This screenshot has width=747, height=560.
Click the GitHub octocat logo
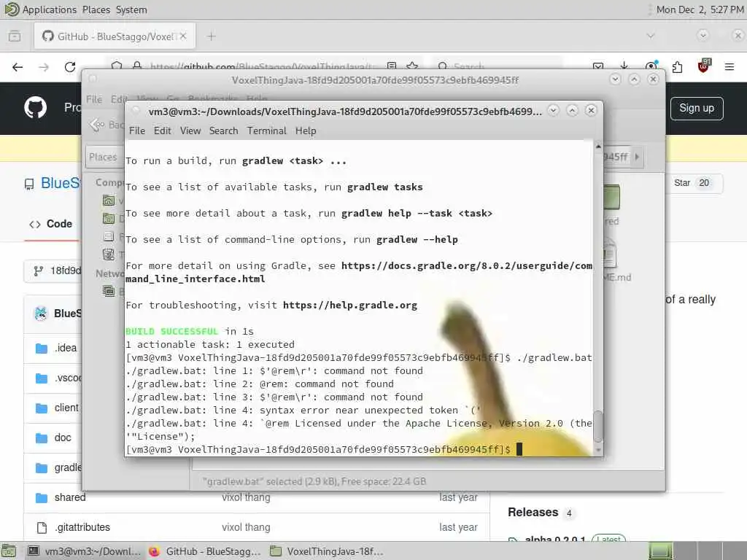click(x=36, y=108)
